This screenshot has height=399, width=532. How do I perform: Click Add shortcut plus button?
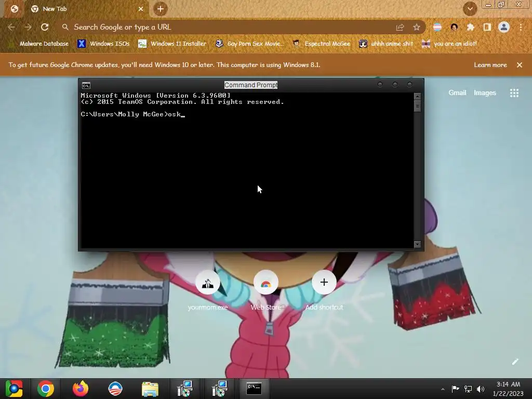tap(324, 282)
